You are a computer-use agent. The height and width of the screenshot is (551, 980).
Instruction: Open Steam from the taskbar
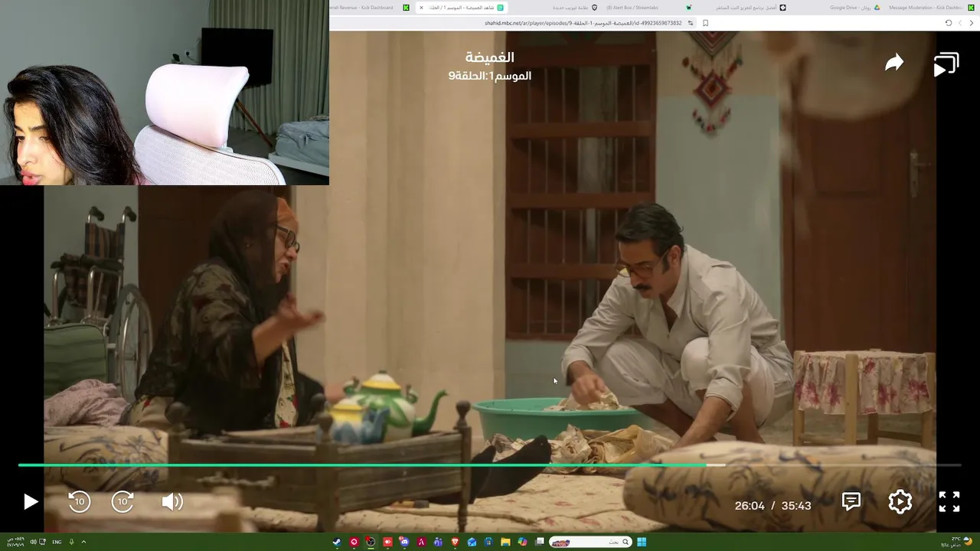point(336,542)
